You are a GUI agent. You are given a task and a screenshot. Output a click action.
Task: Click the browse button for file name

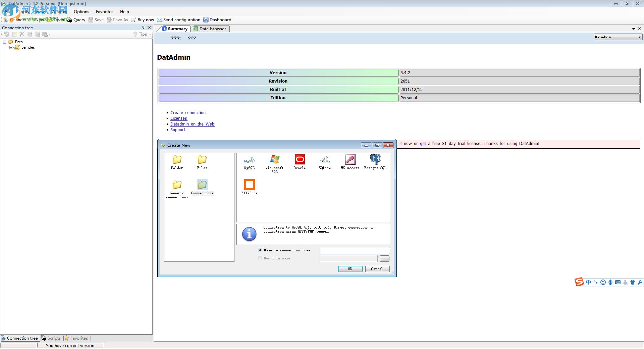[384, 258]
